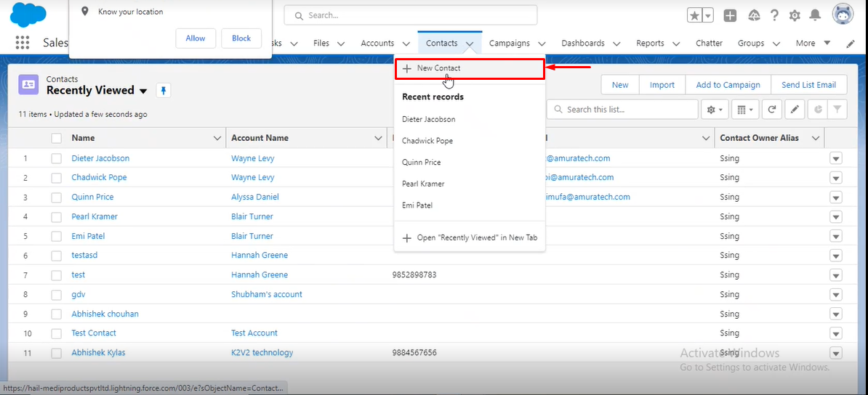Click Block in the location prompt
Viewport: 868px width, 395px height.
[241, 38]
